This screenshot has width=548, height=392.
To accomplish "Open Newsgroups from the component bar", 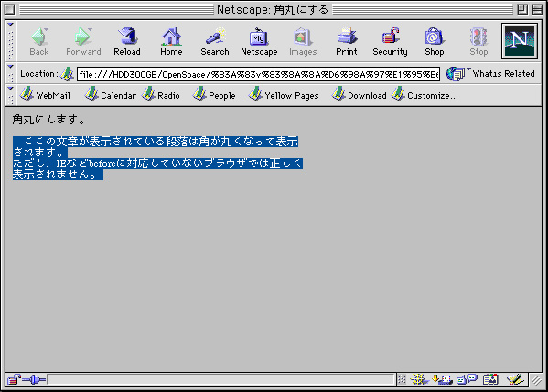I will pos(467,379).
